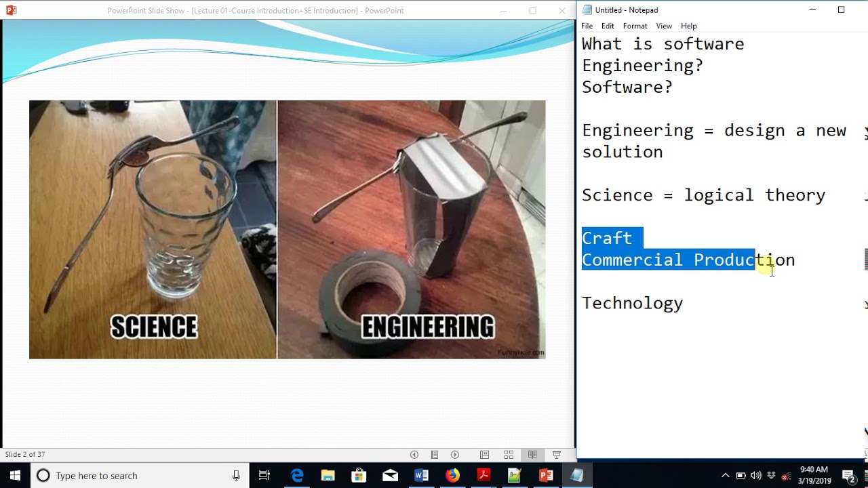Open the Windows Start menu
The width and height of the screenshot is (868, 488).
tap(15, 476)
